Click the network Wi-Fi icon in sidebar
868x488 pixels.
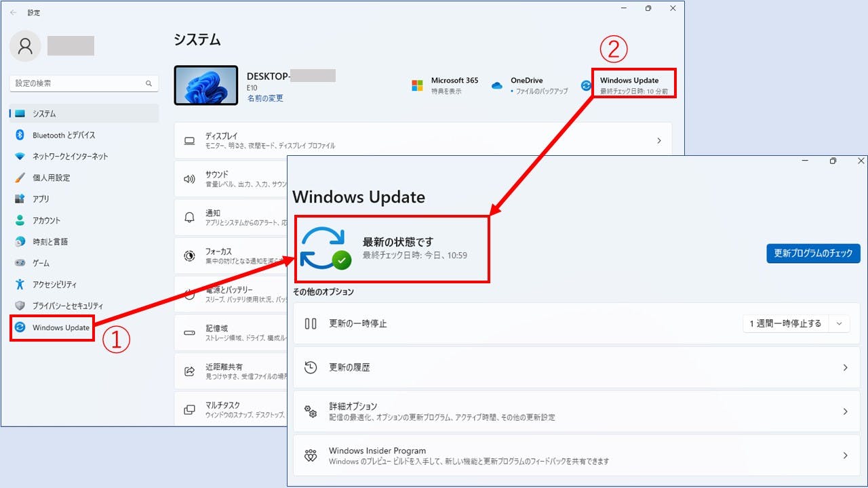(x=20, y=157)
